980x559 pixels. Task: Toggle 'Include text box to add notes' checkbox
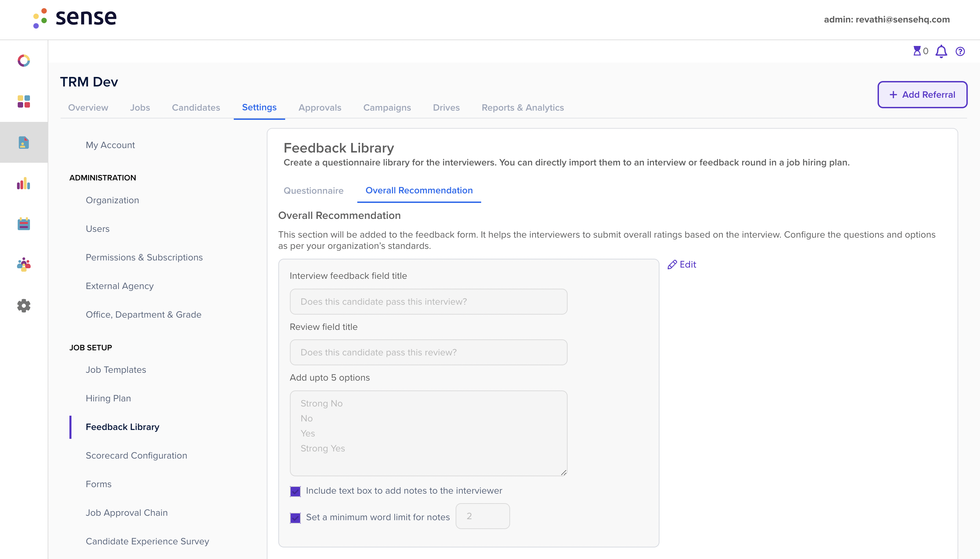(x=295, y=491)
